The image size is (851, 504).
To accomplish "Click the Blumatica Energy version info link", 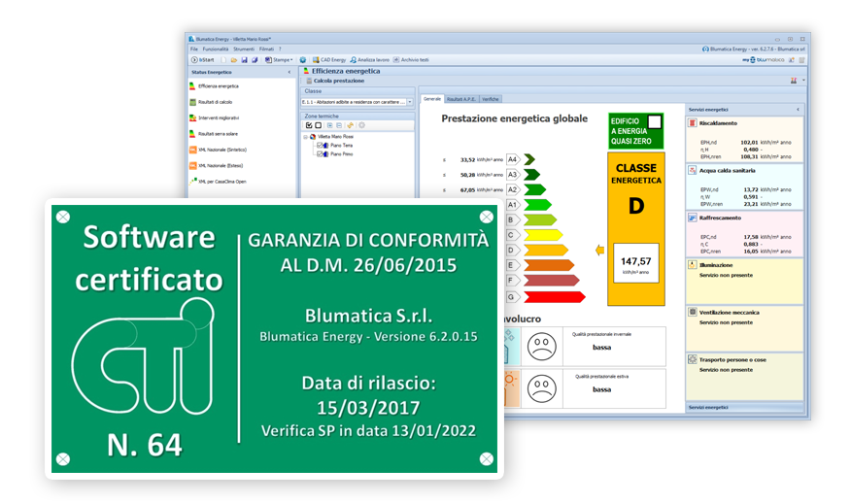I will click(753, 49).
